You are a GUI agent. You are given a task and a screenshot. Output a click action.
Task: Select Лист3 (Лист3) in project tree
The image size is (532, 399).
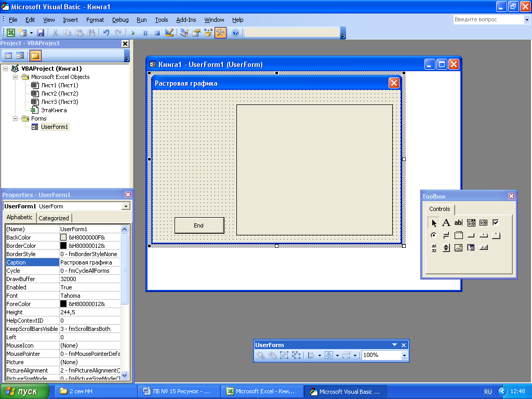(59, 102)
